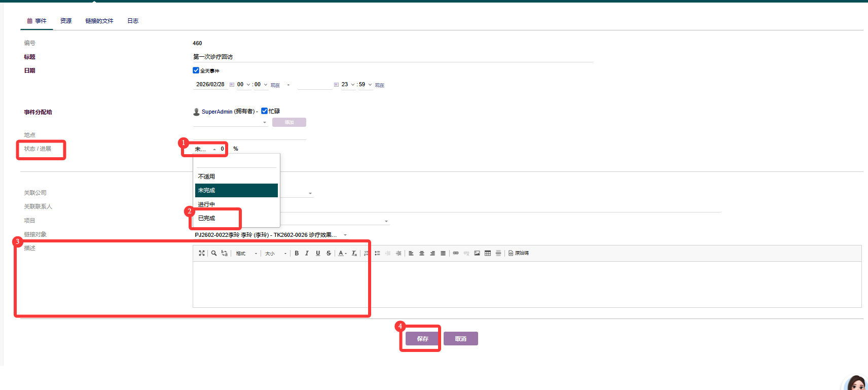Open the 格式 format dropdown
The width and height of the screenshot is (868, 390).
tap(246, 254)
